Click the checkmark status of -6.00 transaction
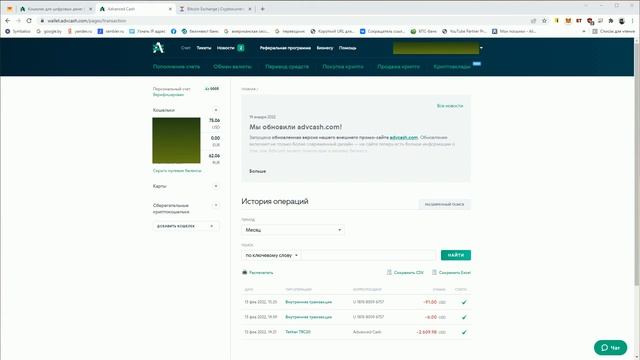 [464, 317]
